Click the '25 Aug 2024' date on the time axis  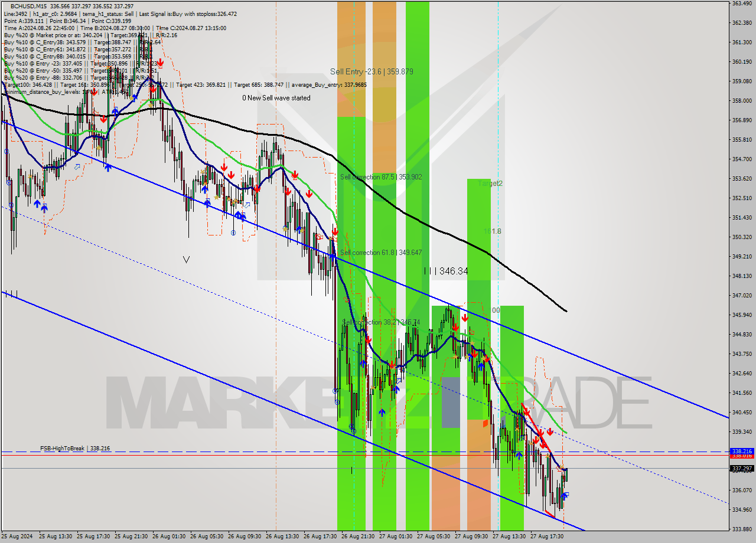point(17,537)
